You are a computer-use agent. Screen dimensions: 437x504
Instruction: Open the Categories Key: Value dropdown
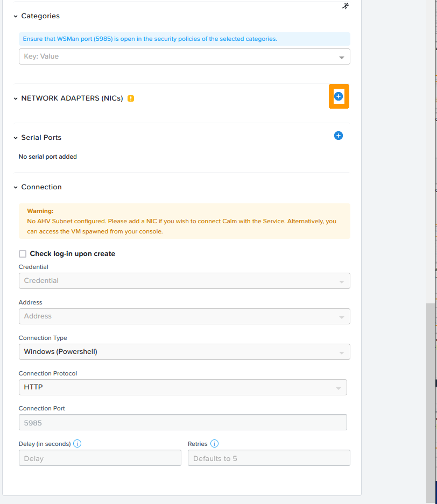click(x=184, y=56)
